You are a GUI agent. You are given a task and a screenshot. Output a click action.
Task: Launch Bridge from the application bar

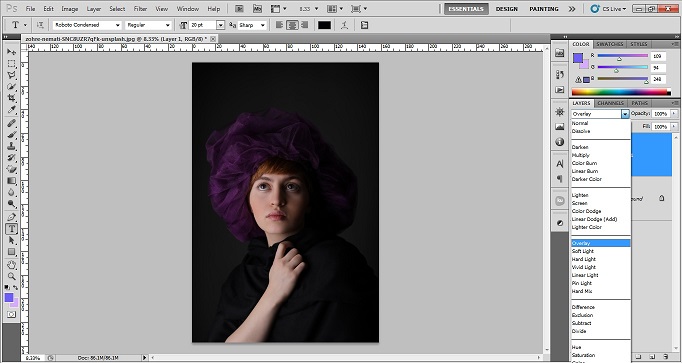(x=239, y=8)
